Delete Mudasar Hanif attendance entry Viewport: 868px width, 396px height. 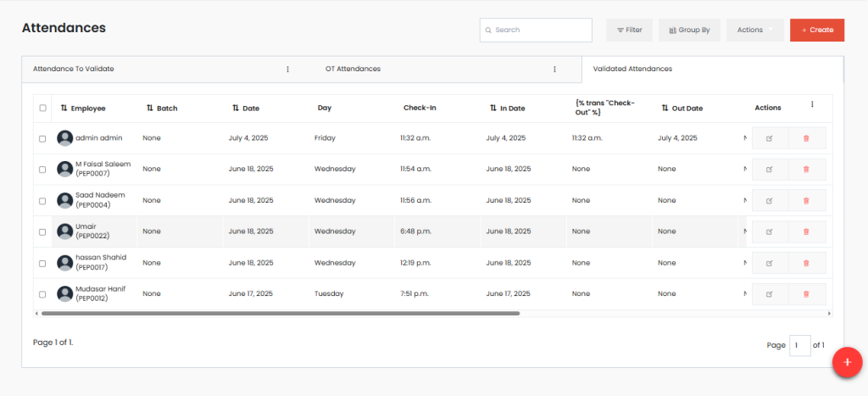click(x=806, y=294)
